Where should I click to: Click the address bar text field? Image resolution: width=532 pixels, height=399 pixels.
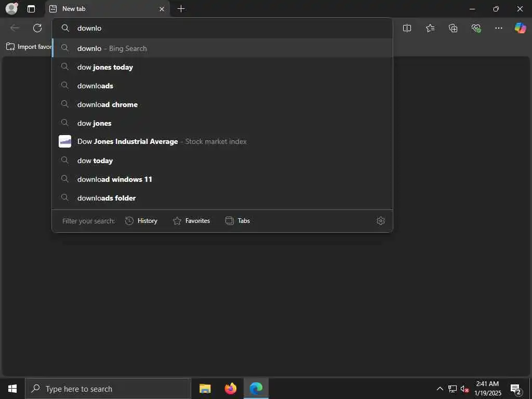[222, 28]
